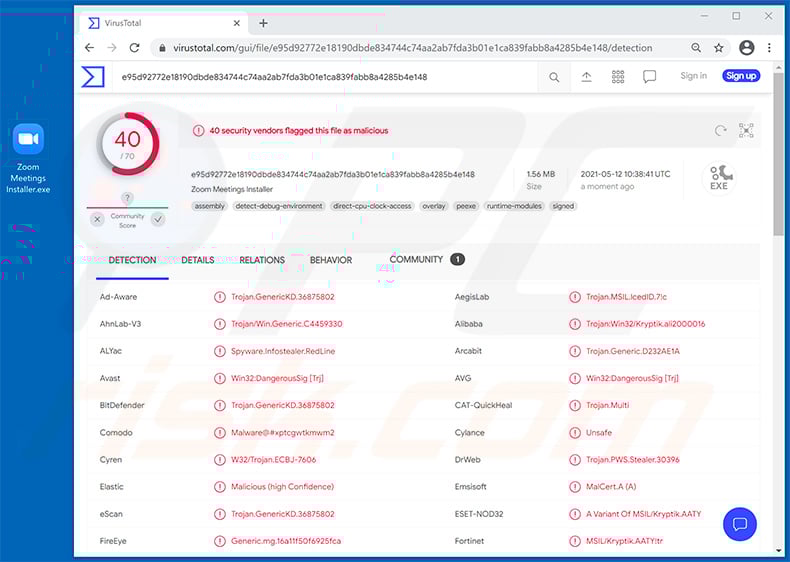Click the direct-cpu-clock-access tag
Viewport: 790px width, 562px height.
(x=372, y=206)
